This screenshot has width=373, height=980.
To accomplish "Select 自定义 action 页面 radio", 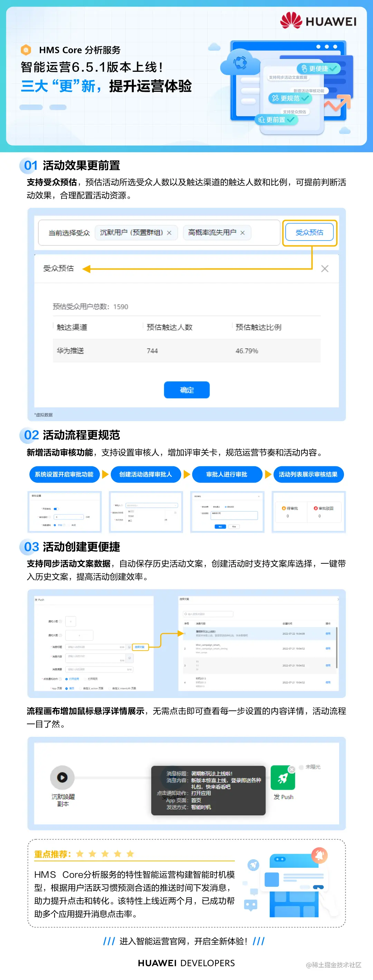I will point(81,688).
